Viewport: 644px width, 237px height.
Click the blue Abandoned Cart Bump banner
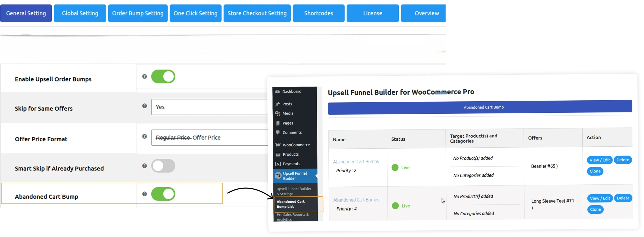479,107
